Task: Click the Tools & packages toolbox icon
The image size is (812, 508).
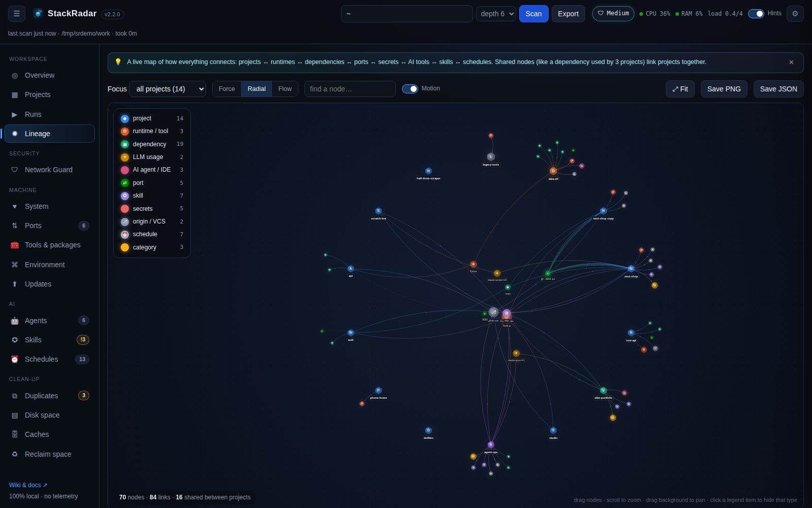Action: [15, 245]
